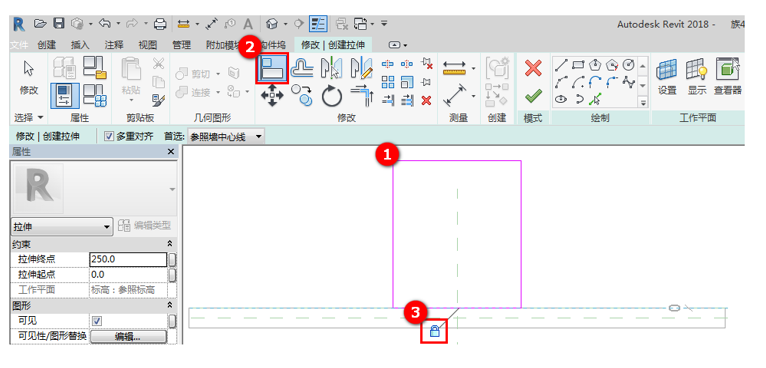Open the 插入 ribbon tab
Screen dimensions: 766x368
(x=80, y=45)
